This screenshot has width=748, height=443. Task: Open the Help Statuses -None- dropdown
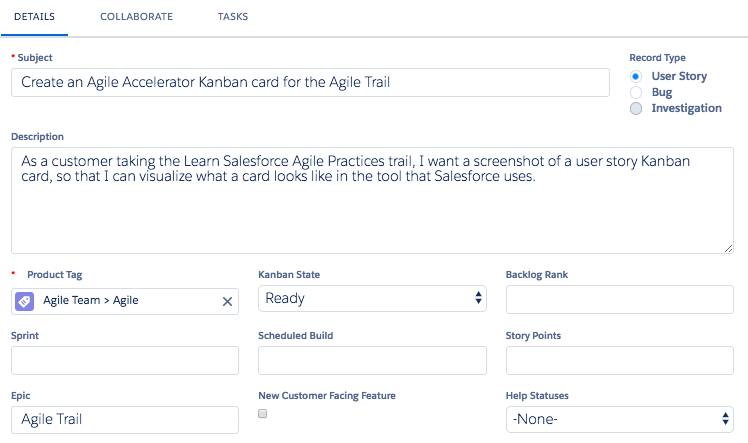point(620,419)
